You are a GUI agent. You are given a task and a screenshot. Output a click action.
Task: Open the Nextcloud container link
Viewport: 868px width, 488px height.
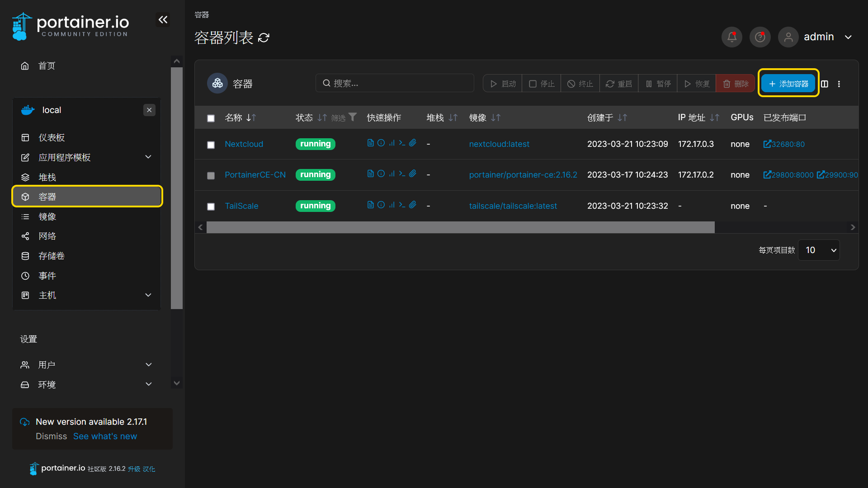pos(244,144)
